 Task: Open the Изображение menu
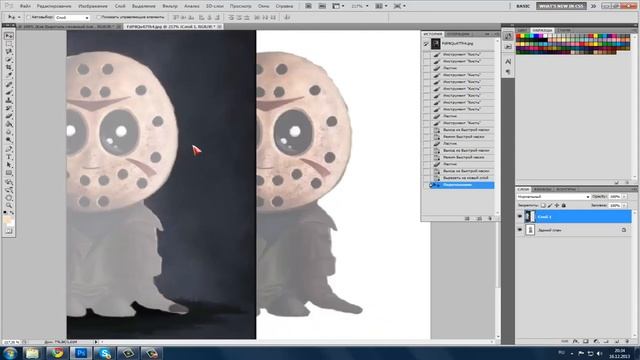click(93, 6)
